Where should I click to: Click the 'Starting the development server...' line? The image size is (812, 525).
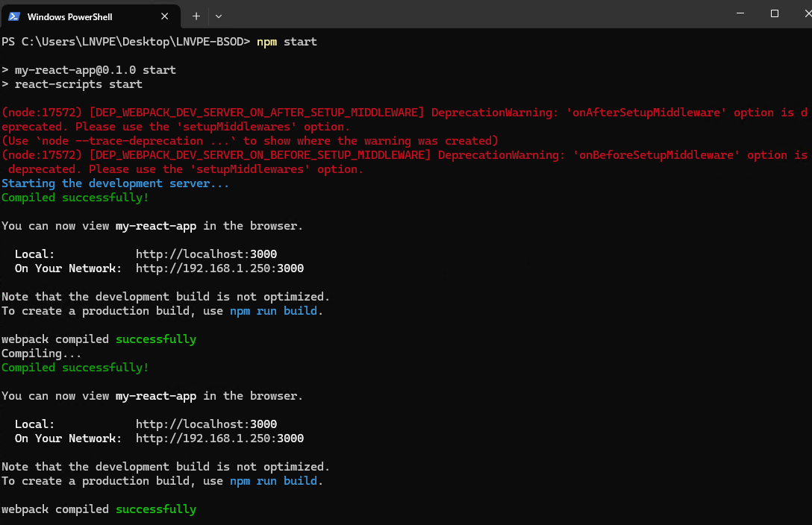pyautogui.click(x=115, y=183)
